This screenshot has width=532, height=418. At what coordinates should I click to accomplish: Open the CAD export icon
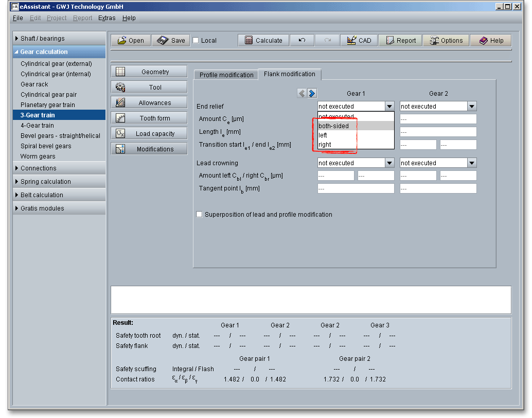coord(352,41)
